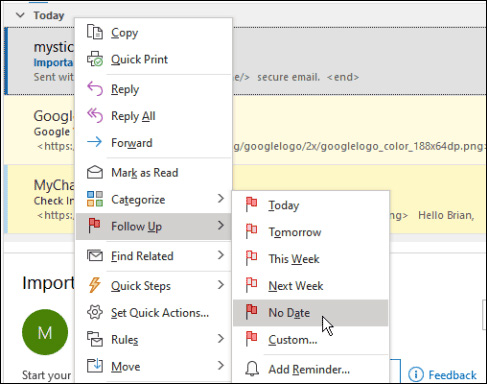Click the Move folder icon
This screenshot has width=487, height=384.
pos(95,366)
